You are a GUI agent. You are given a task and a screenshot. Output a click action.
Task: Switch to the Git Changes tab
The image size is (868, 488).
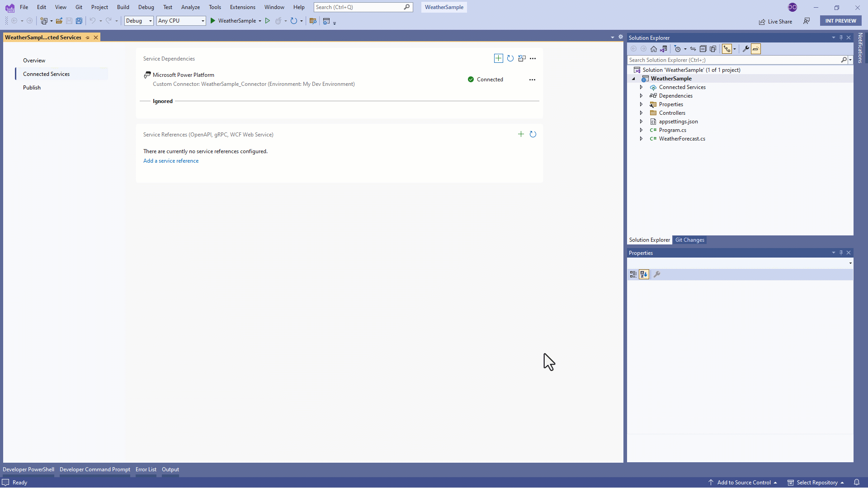coord(690,240)
